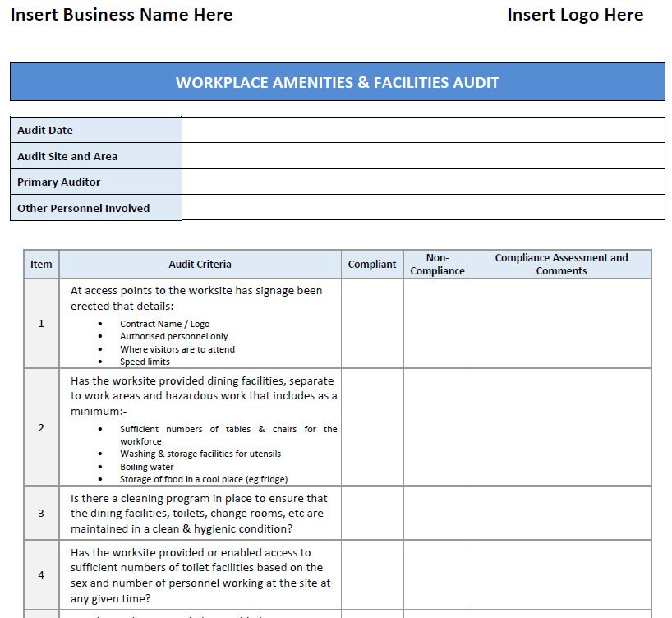Click the Primary Auditor entry cell
The height and width of the screenshot is (618, 672).
[423, 182]
